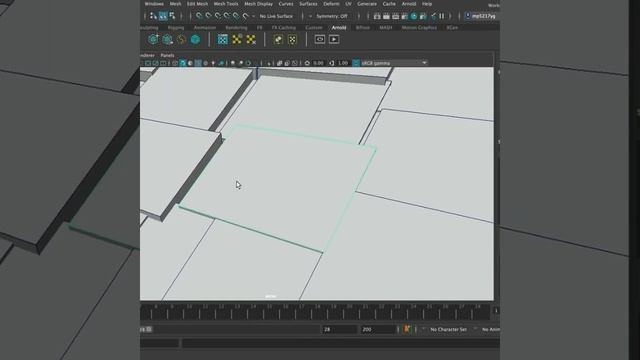The image size is (640, 360).
Task: Open the Windows menu
Action: [x=154, y=4]
